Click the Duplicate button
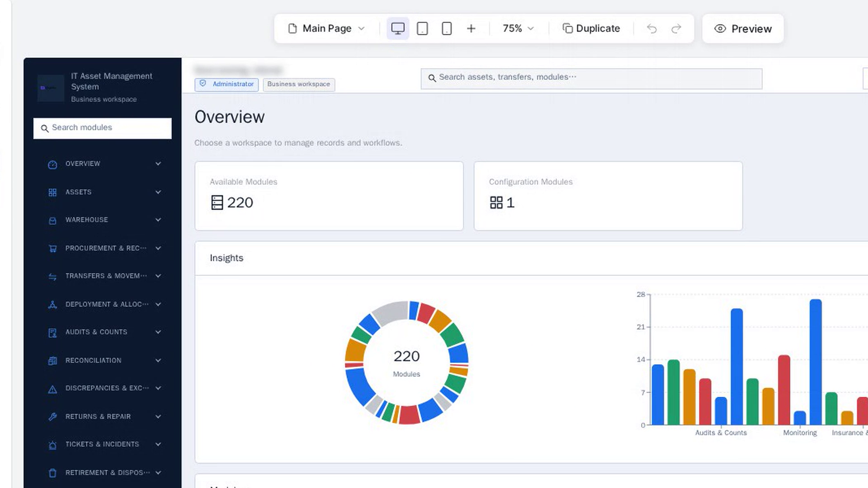Screen dimensions: 868x488 591,28
